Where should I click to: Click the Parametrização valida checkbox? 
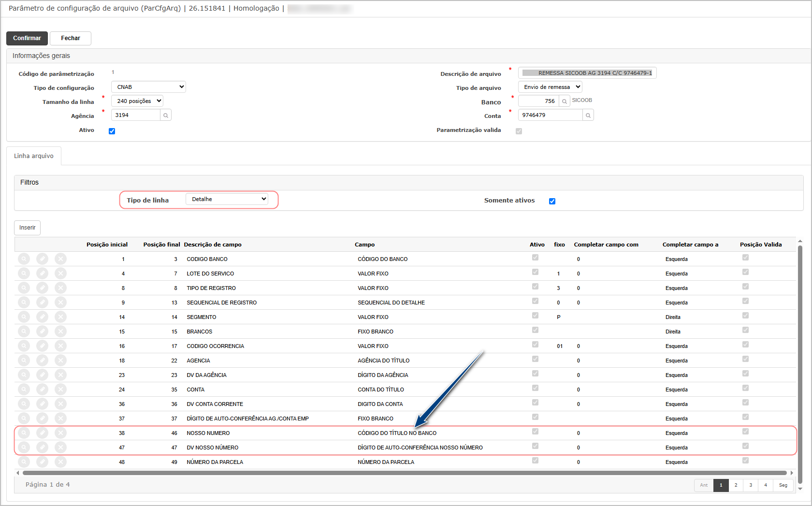point(519,131)
